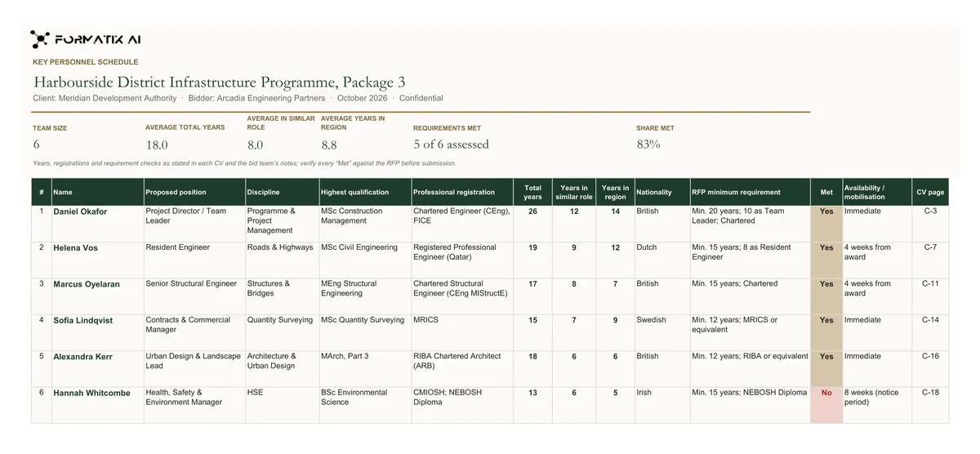Click the client and bidder subtitle line
The height and width of the screenshot is (454, 980).
[x=238, y=98]
